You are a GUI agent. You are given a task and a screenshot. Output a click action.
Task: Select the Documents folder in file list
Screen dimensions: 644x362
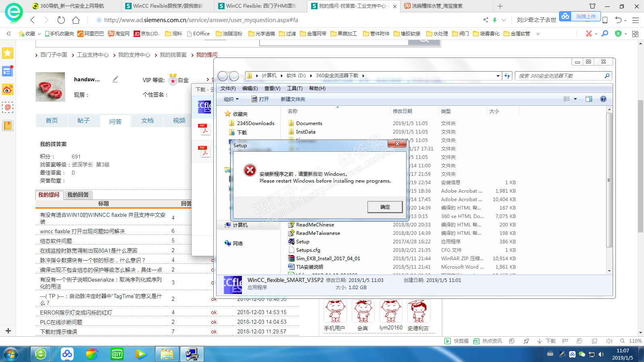[x=305, y=123]
